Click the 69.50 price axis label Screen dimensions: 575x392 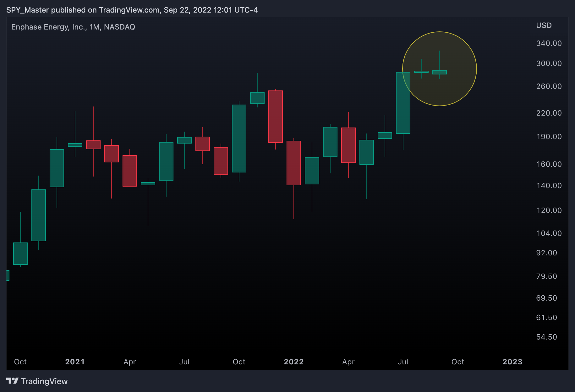tap(547, 298)
